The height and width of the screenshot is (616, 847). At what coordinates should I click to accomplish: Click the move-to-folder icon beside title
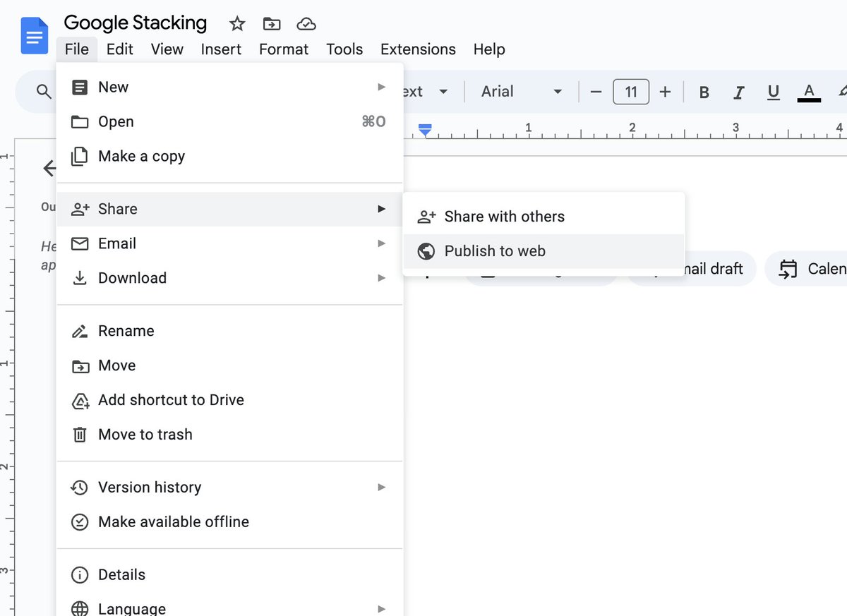click(272, 24)
